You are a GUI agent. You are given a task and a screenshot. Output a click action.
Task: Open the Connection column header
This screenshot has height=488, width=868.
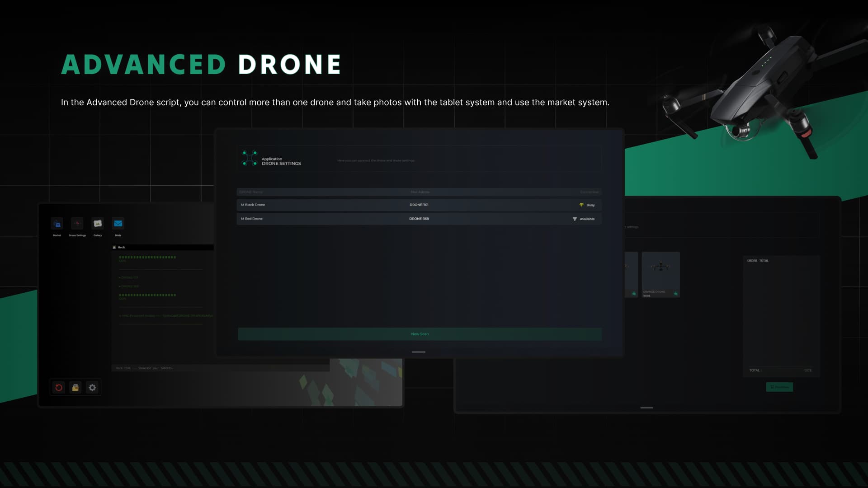pyautogui.click(x=590, y=192)
